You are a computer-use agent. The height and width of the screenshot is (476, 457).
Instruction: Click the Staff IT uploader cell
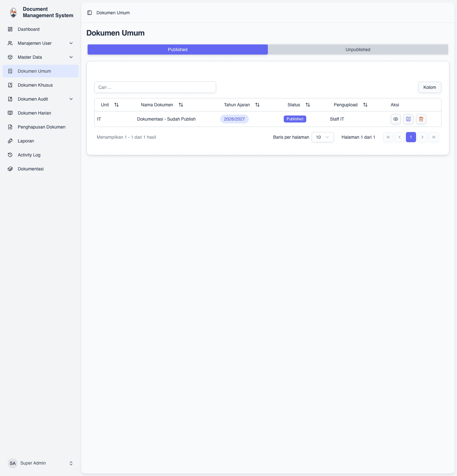point(337,119)
